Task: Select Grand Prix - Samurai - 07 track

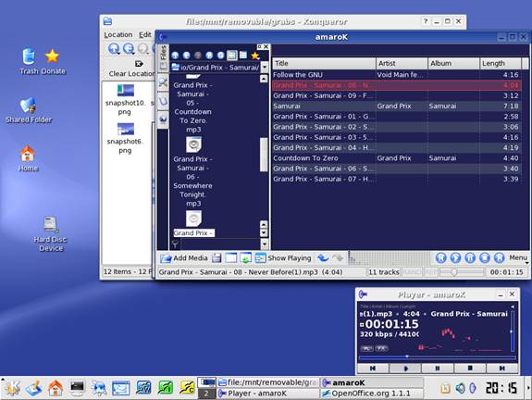Action: tap(397, 179)
